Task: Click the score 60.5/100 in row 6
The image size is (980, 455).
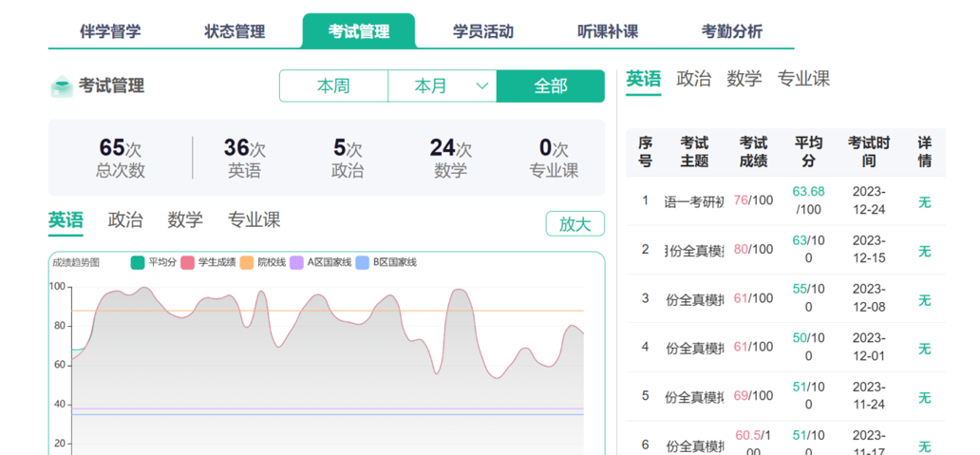Action: (x=753, y=443)
